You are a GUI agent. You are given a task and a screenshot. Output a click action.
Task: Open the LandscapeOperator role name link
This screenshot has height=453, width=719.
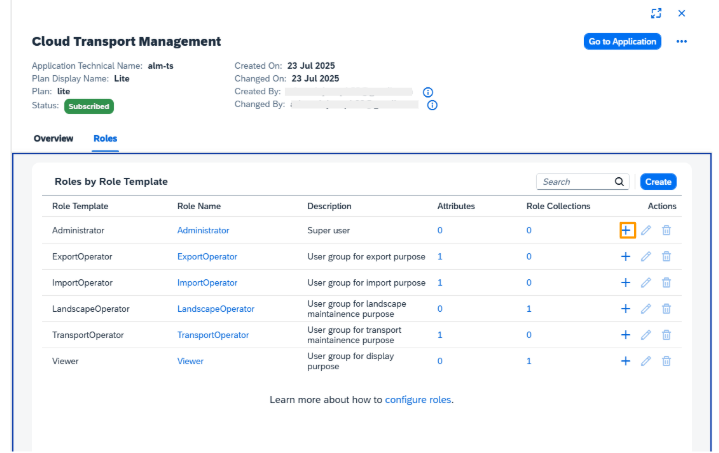point(216,309)
